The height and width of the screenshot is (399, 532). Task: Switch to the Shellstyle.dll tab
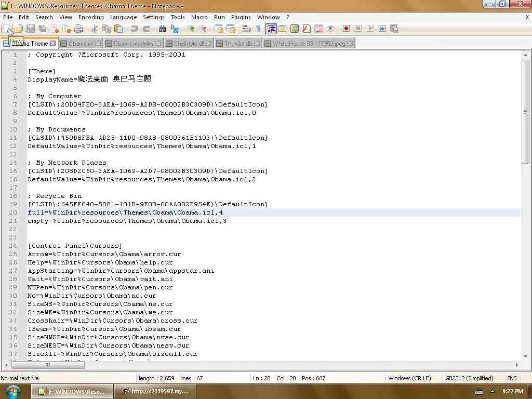189,44
